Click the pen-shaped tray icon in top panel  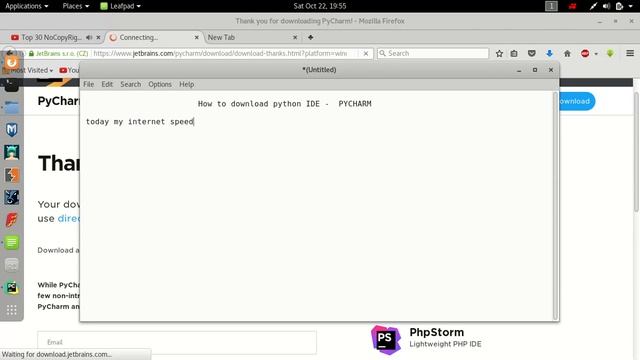point(593,6)
